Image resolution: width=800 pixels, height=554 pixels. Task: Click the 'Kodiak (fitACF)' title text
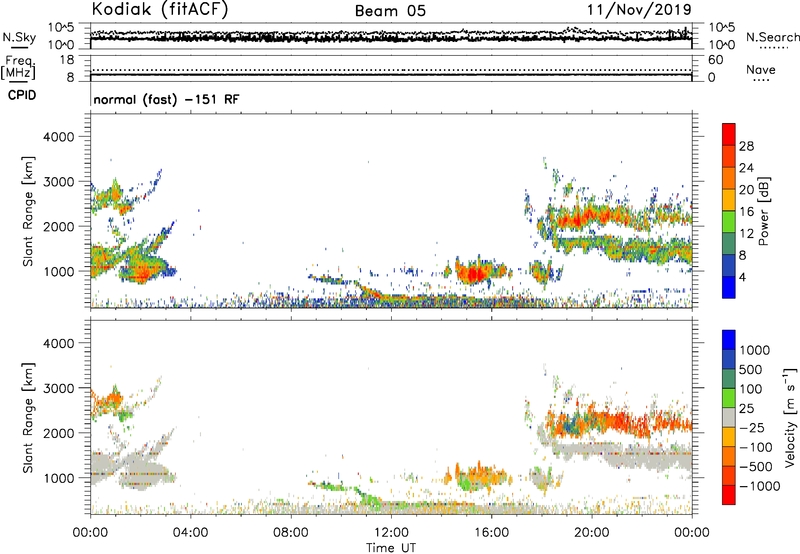pos(160,9)
